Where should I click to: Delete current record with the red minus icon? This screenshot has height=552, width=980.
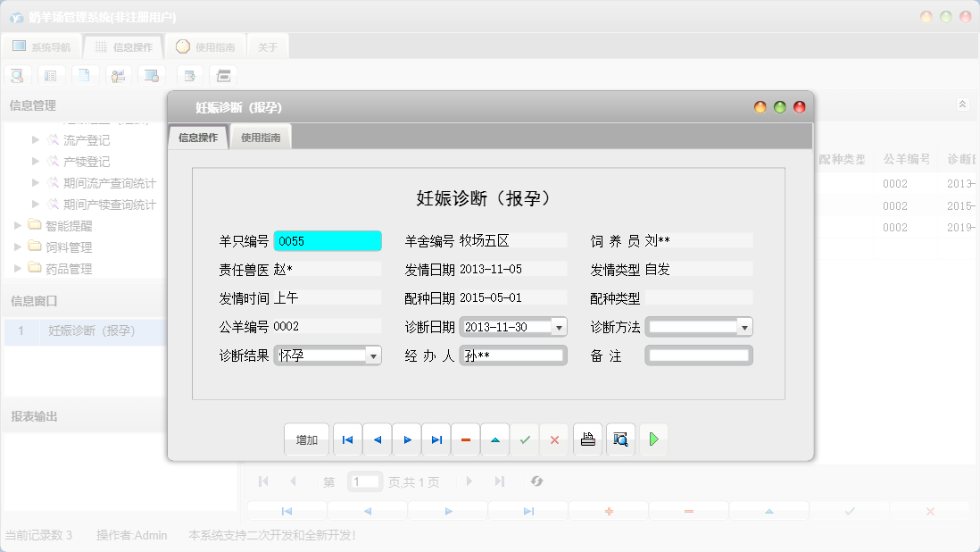pyautogui.click(x=465, y=439)
